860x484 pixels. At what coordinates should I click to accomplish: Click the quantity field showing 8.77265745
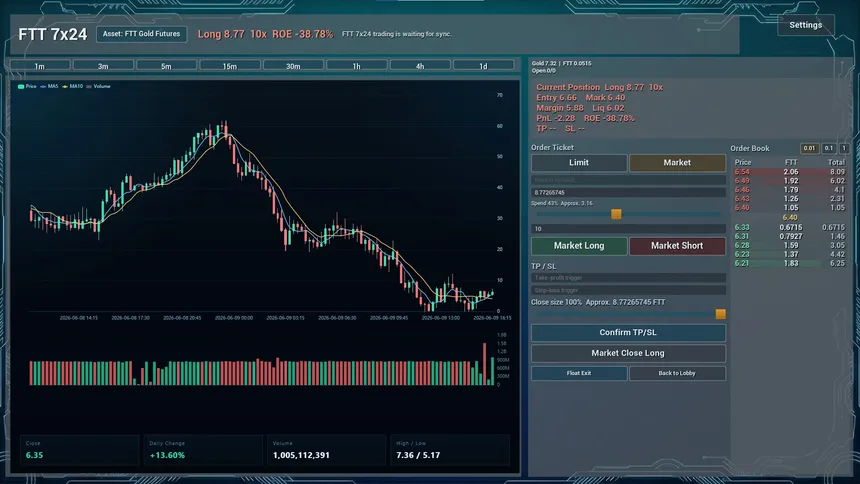[x=629, y=193]
